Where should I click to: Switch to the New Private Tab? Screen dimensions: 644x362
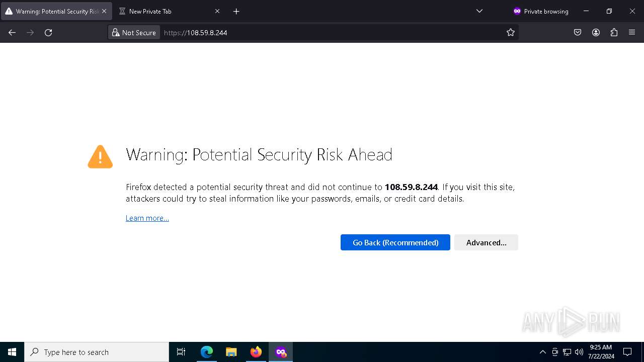coord(170,11)
